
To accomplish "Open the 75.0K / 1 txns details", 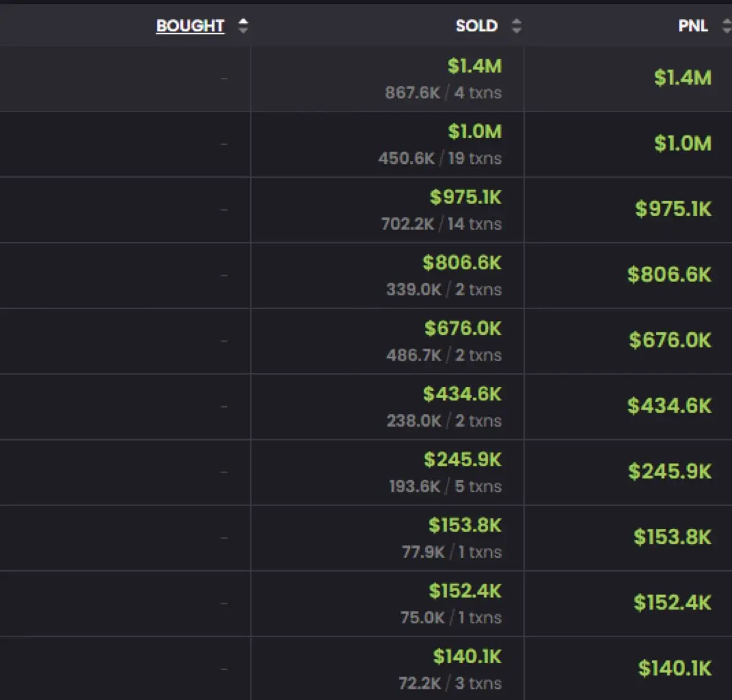I will pyautogui.click(x=451, y=617).
